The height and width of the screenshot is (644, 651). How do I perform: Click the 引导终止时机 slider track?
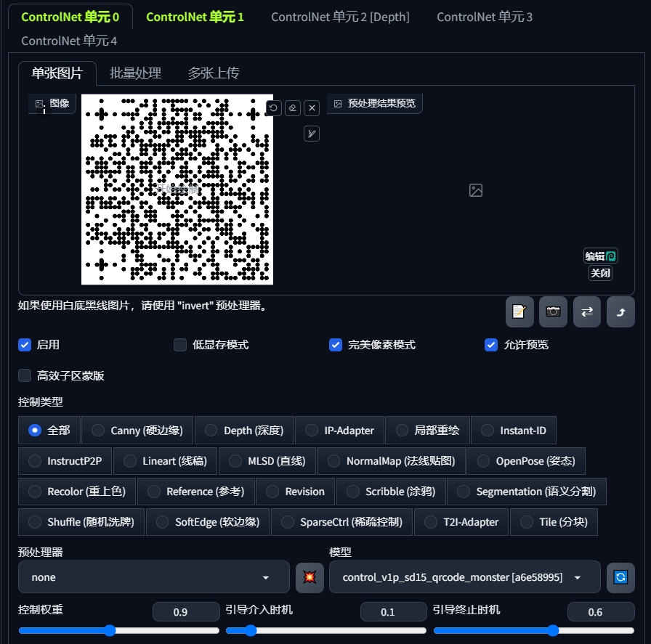[x=534, y=631]
